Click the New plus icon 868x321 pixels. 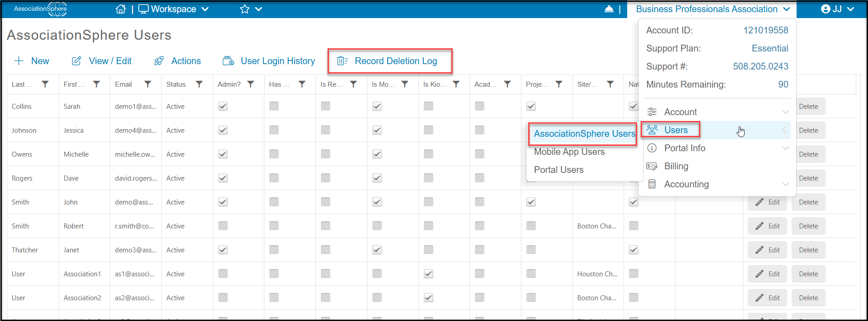[19, 61]
